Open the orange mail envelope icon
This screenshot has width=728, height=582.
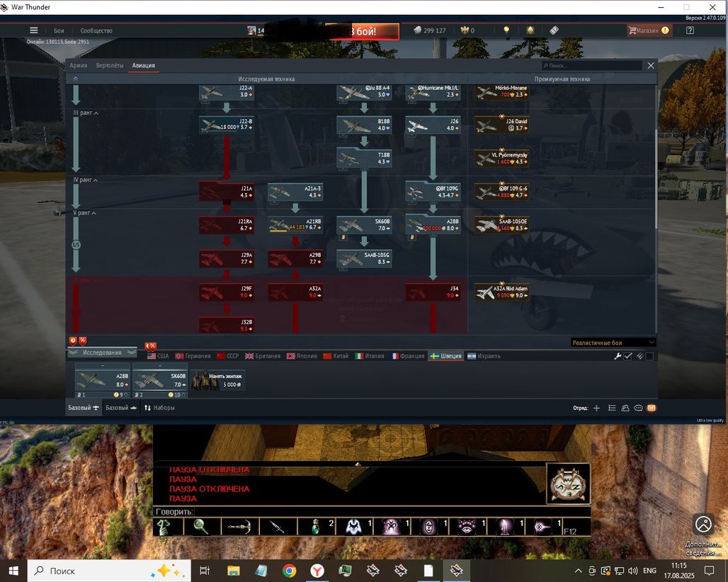point(652,408)
